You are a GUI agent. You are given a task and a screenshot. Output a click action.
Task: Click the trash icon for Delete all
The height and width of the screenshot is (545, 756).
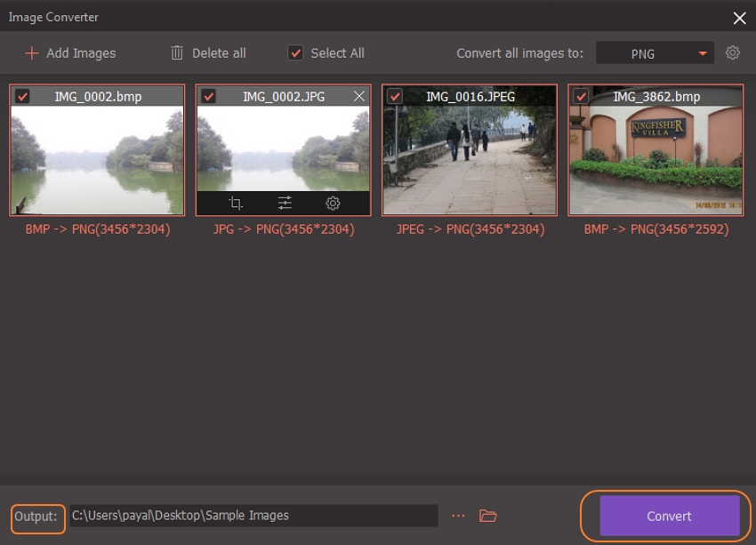[178, 53]
